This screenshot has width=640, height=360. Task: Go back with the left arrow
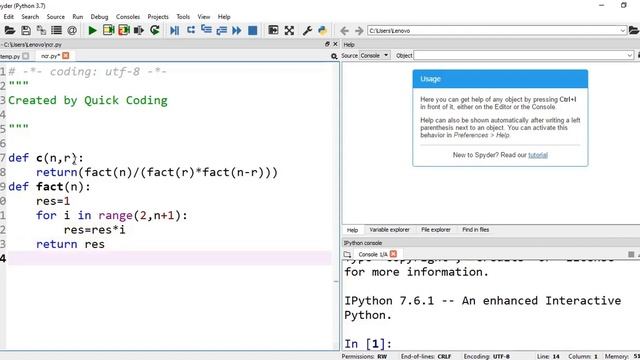click(x=344, y=31)
